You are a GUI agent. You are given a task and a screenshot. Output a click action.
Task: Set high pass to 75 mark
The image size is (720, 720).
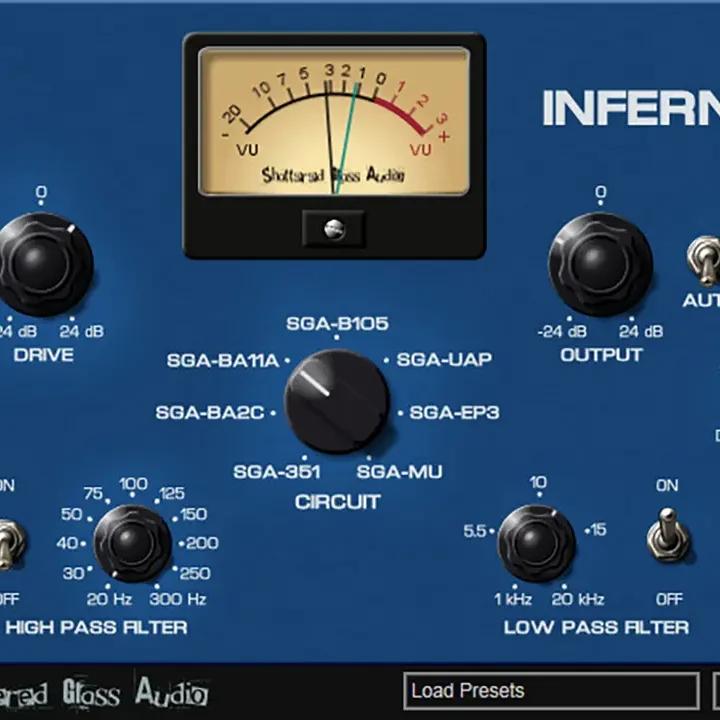point(93,494)
